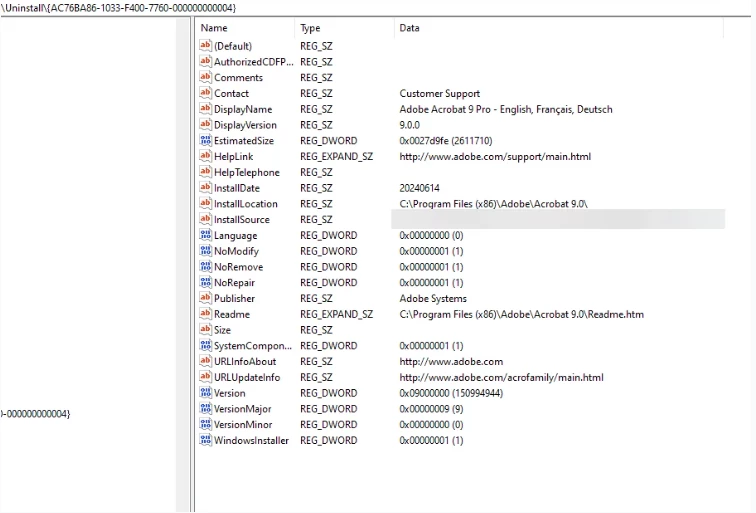The width and height of the screenshot is (756, 513).
Task: Click the blurred InstallSource data cell
Action: [x=558, y=219]
